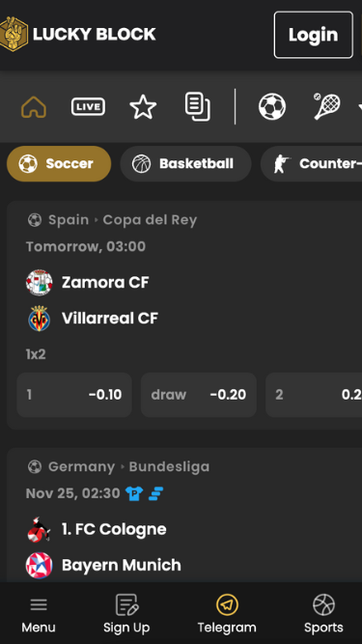Open the Sign Up bottom item
Screen dimensions: 362x644
(126, 614)
